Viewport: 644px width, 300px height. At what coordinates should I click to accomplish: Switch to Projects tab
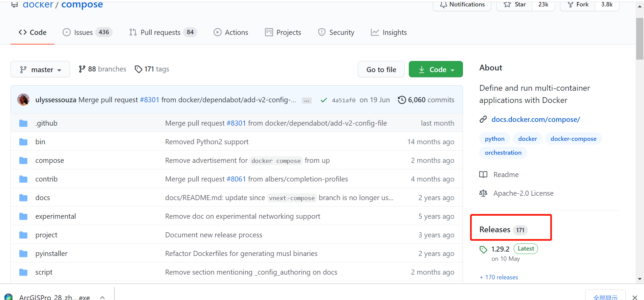[x=283, y=33]
